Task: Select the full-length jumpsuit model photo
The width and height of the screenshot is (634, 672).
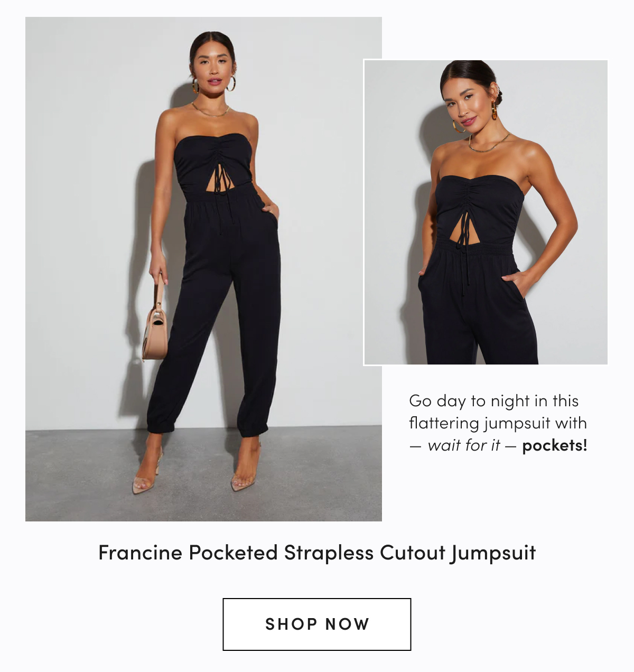Action: [203, 269]
